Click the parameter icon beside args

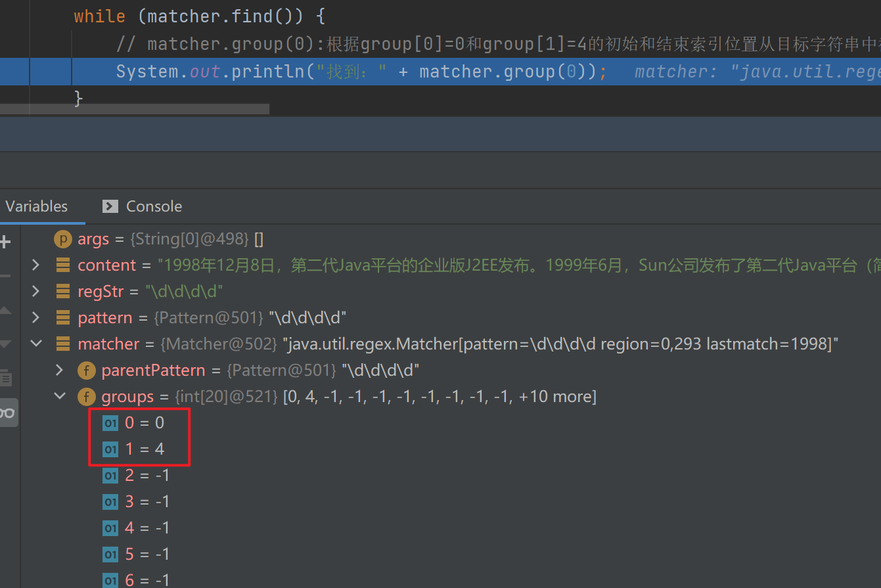(62, 239)
